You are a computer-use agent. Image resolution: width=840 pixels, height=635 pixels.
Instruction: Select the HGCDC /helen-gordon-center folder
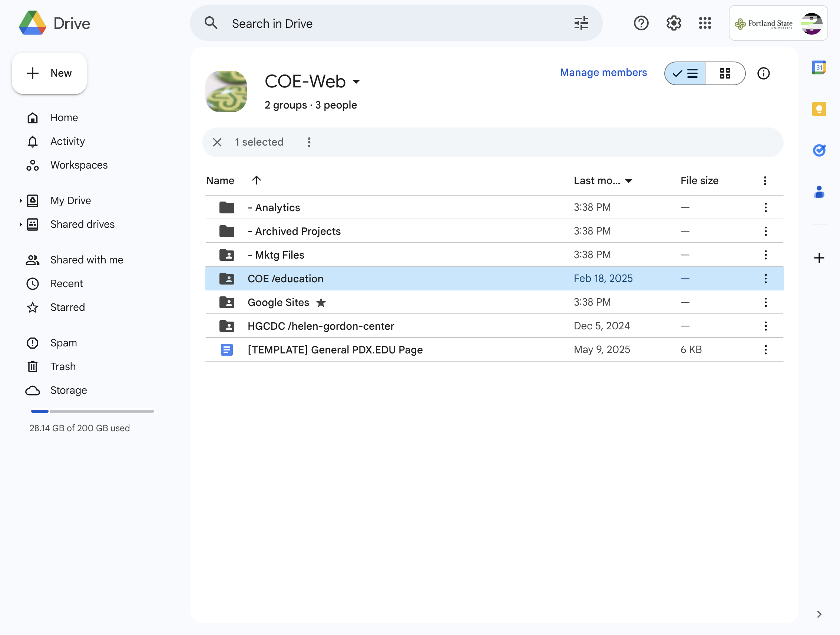[x=494, y=326]
